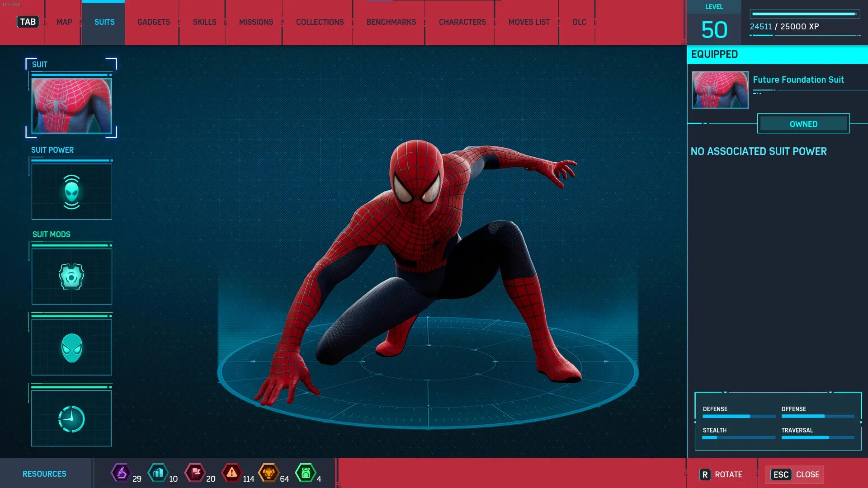This screenshot has width=868, height=488.
Task: Select the suit thumbnail in the left panel
Action: [71, 106]
